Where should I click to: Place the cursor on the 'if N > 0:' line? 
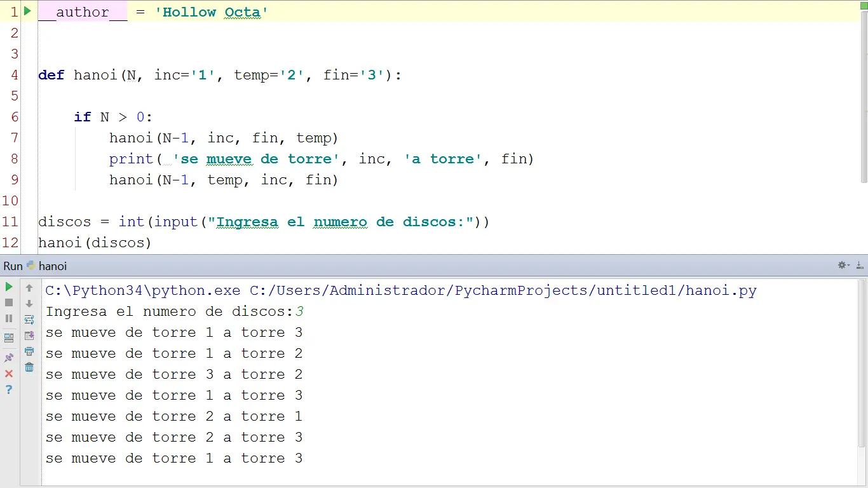[113, 117]
